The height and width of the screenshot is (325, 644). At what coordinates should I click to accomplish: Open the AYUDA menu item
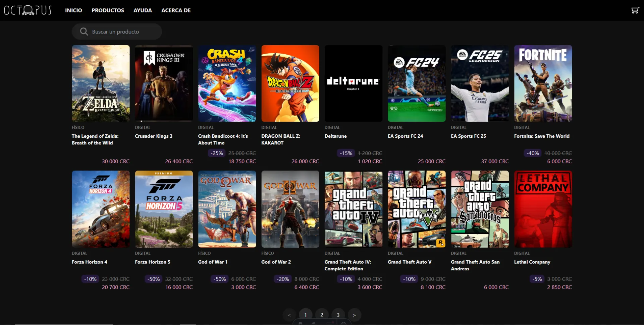coord(143,10)
